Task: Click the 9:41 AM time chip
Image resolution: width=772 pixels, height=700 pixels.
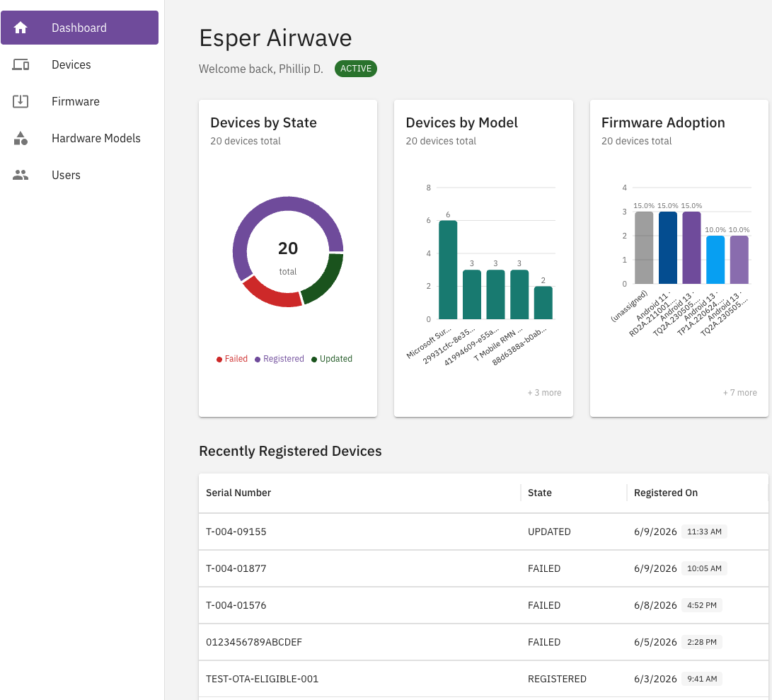Action: pyautogui.click(x=702, y=679)
